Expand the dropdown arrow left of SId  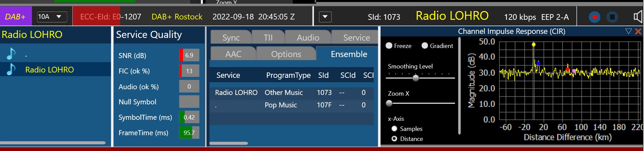click(x=325, y=17)
